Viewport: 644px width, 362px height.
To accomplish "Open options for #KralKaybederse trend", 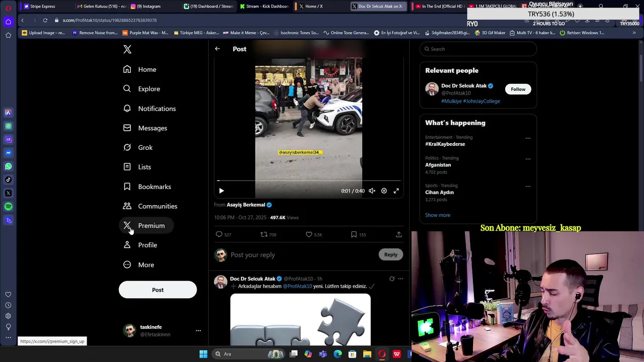I will tap(528, 138).
